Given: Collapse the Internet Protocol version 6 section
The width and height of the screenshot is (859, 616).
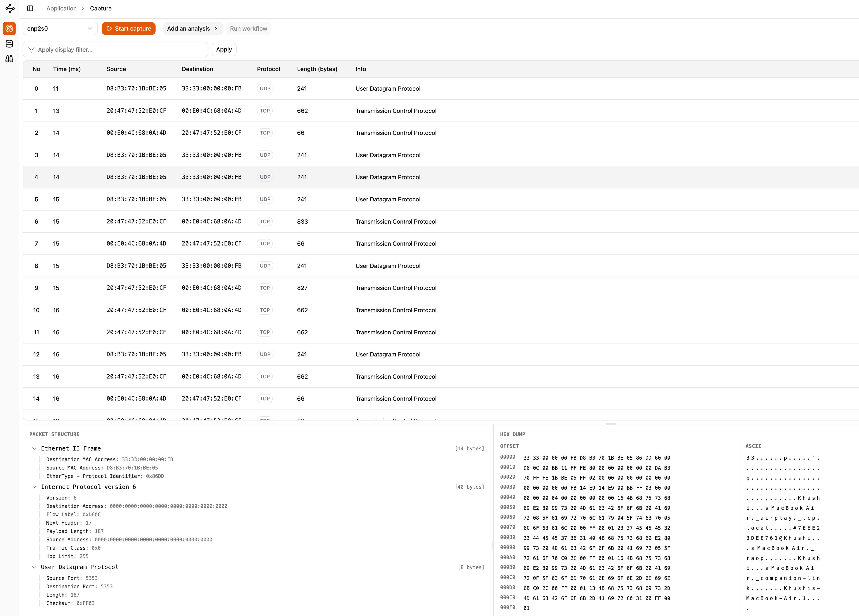Looking at the screenshot, I should 34,487.
